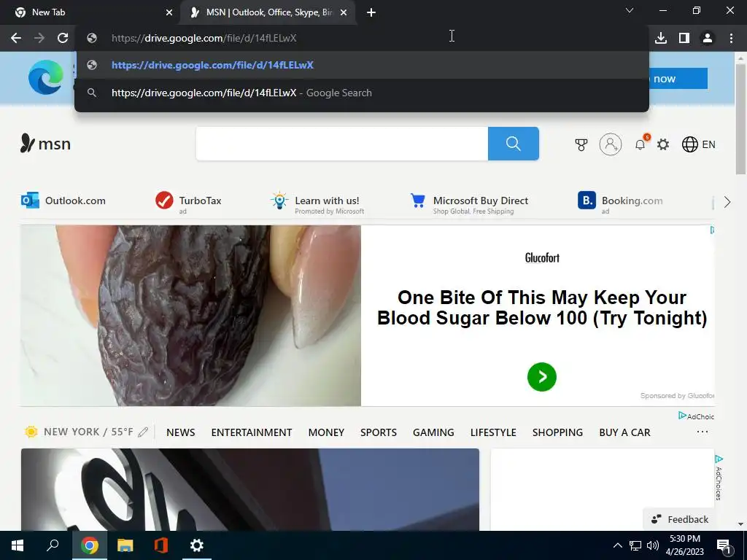Expand more categories with the ellipsis
The width and height of the screenshot is (747, 560).
coord(703,432)
